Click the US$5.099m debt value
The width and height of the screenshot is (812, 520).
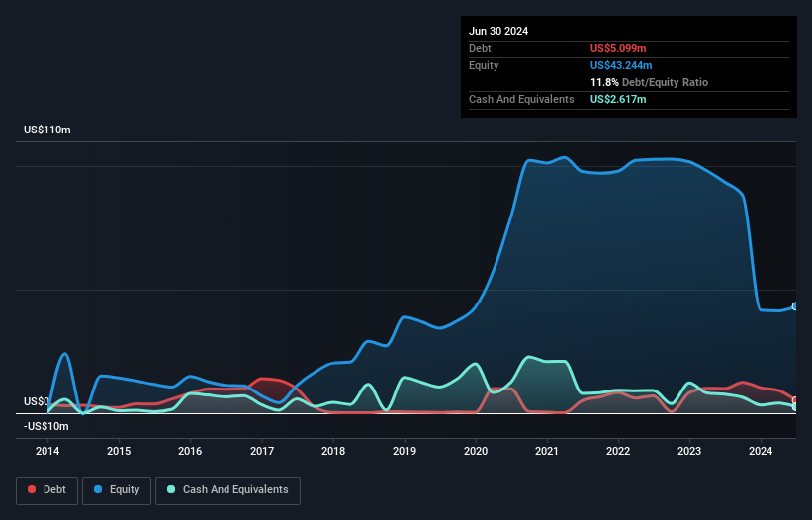(x=618, y=48)
